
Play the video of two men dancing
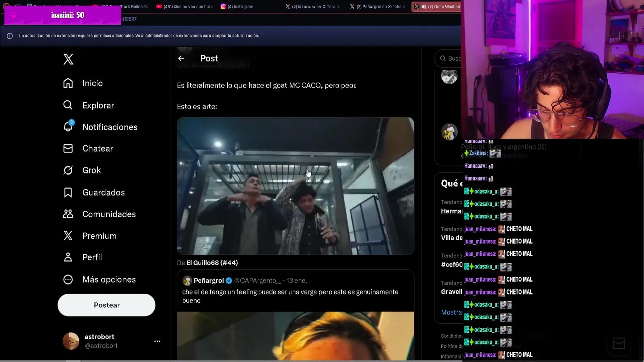click(295, 186)
